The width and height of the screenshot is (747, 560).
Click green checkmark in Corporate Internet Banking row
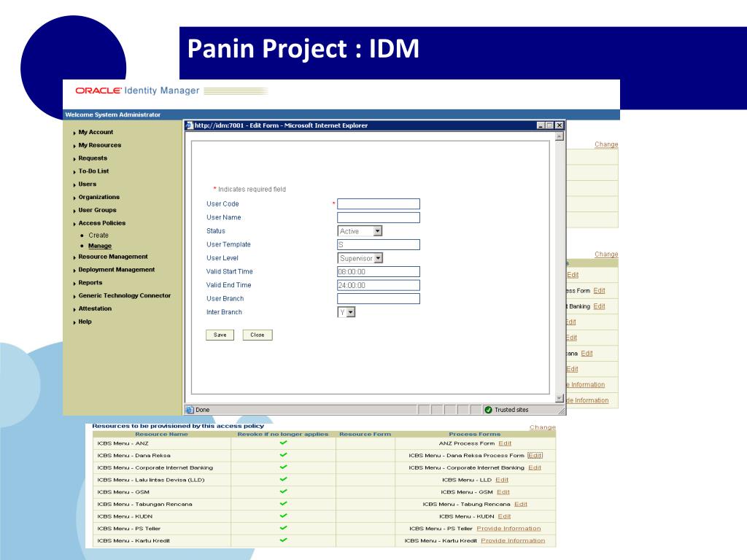coord(284,467)
